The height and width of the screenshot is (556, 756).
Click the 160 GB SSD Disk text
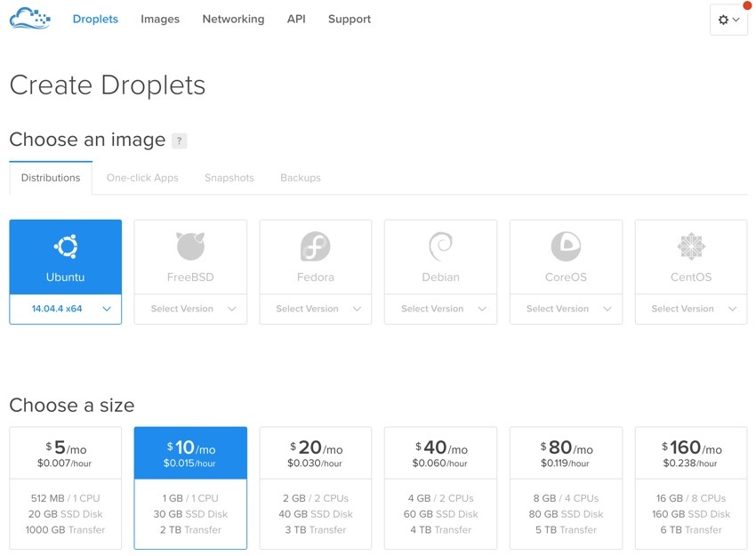[691, 514]
